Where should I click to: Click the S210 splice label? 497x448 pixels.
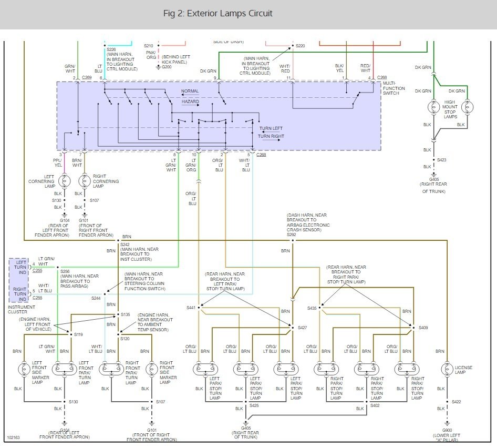(148, 46)
